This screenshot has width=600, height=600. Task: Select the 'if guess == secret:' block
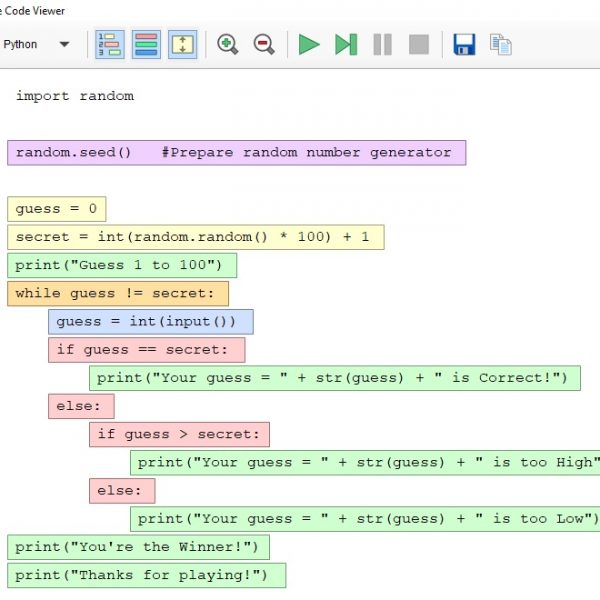[x=146, y=349]
